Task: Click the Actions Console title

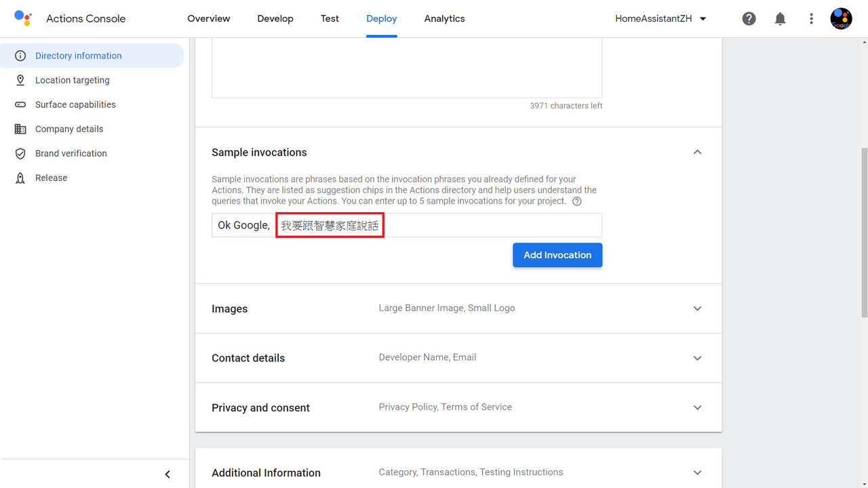Action: (86, 19)
